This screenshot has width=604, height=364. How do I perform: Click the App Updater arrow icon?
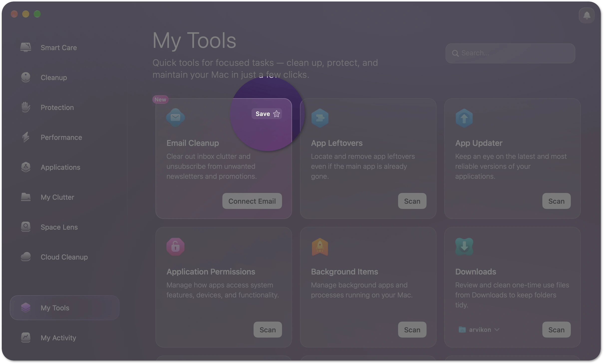pyautogui.click(x=464, y=118)
